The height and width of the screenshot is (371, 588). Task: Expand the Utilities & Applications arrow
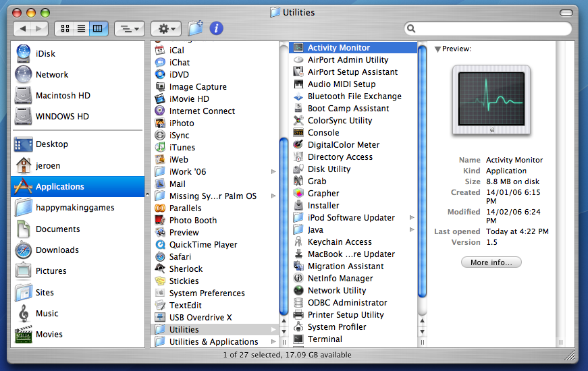(x=273, y=342)
